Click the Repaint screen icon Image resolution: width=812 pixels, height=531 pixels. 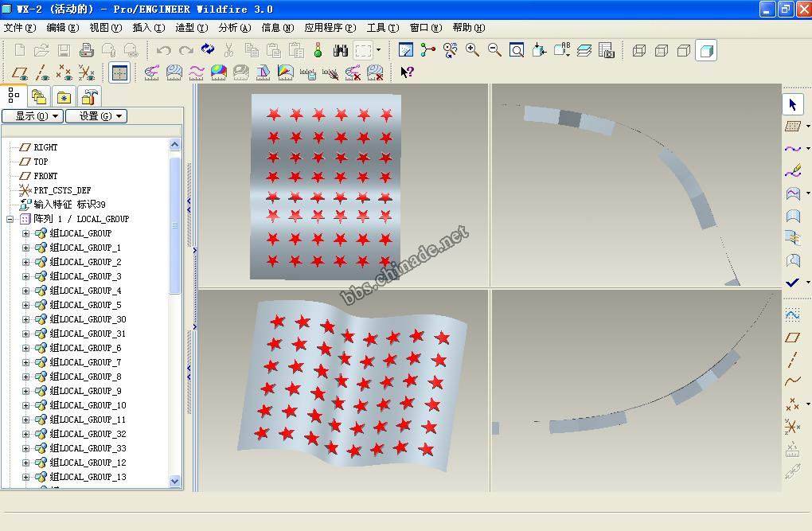[x=405, y=50]
